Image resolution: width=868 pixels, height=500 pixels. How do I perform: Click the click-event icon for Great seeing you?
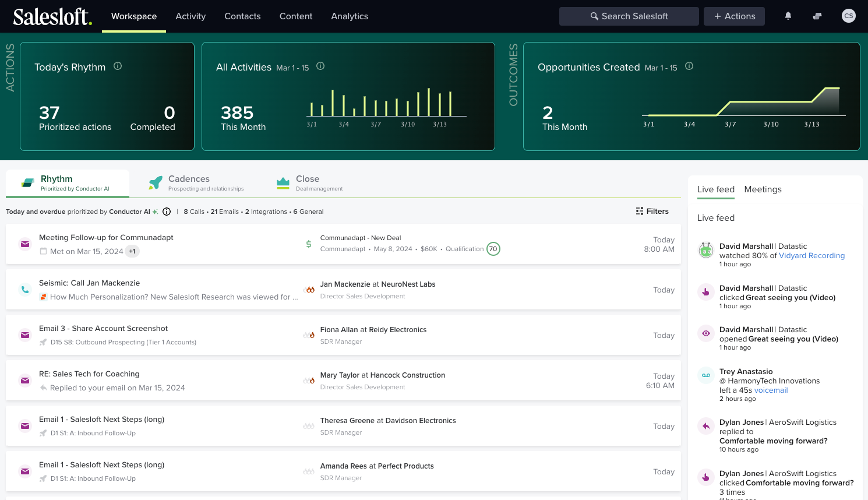706,292
